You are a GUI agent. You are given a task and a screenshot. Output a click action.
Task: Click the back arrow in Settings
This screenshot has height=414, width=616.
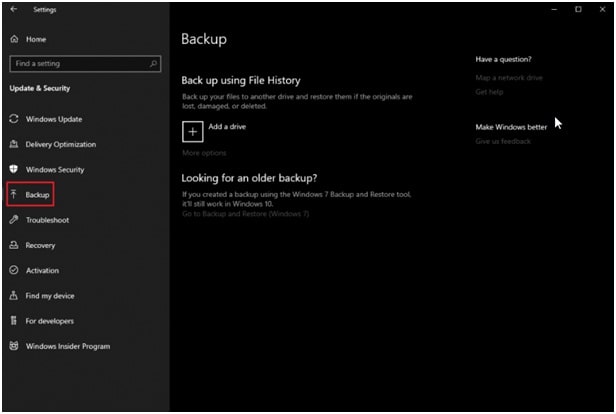click(14, 9)
